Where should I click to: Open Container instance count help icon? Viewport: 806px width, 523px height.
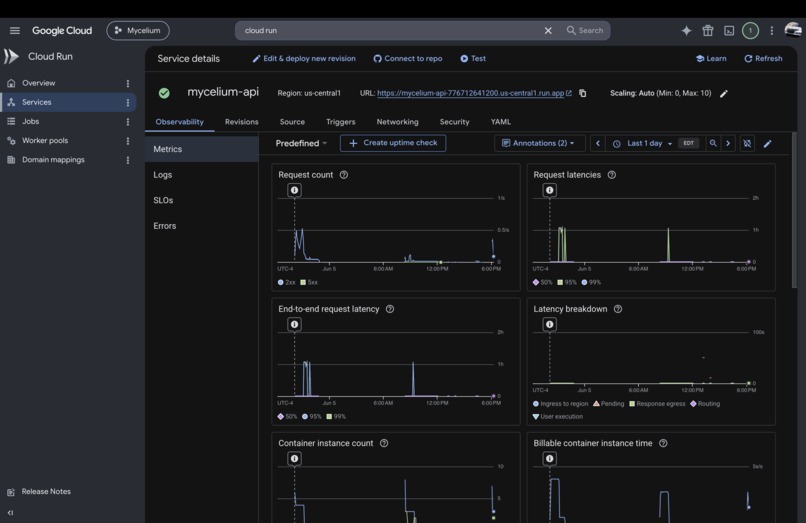384,443
